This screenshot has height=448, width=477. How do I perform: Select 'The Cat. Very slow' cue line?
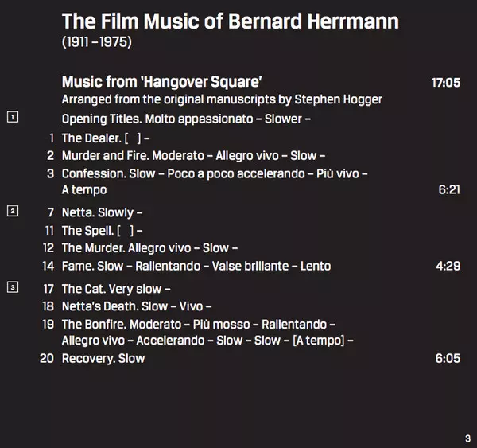pos(116,289)
